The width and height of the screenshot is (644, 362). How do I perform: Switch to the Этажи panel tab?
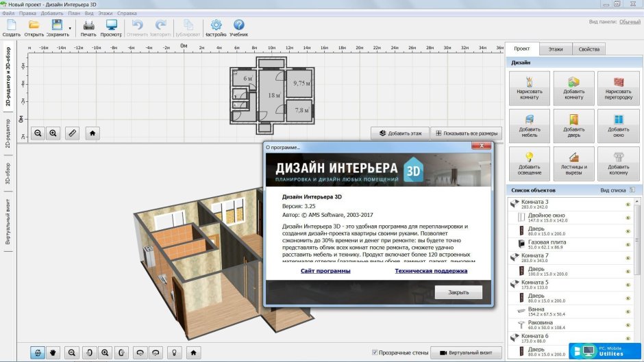click(x=556, y=49)
